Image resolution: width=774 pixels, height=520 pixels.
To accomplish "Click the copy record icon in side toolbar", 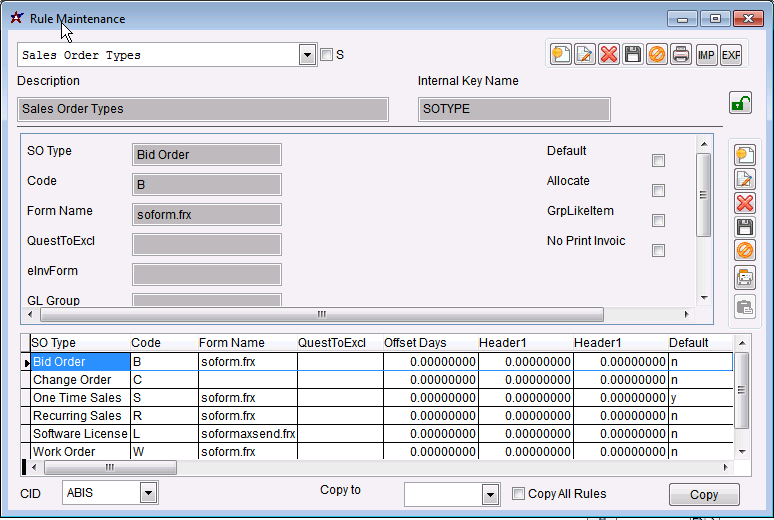I will click(745, 278).
